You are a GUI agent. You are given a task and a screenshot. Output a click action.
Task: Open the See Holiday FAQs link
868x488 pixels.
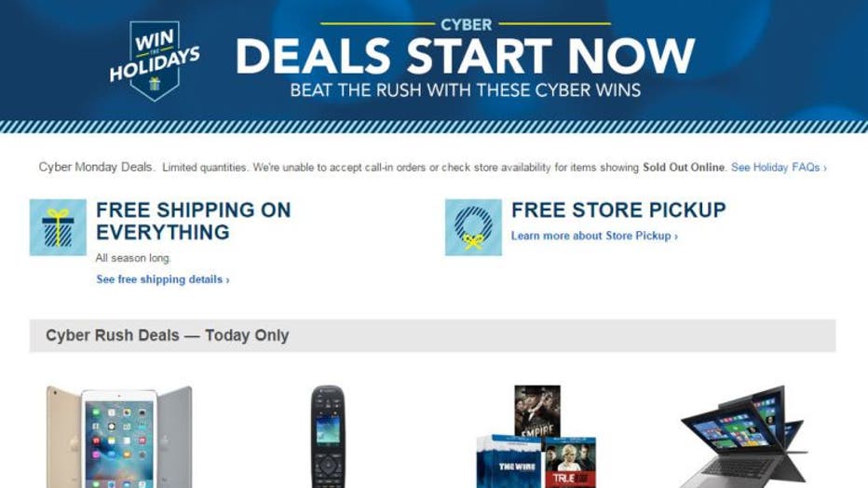779,167
